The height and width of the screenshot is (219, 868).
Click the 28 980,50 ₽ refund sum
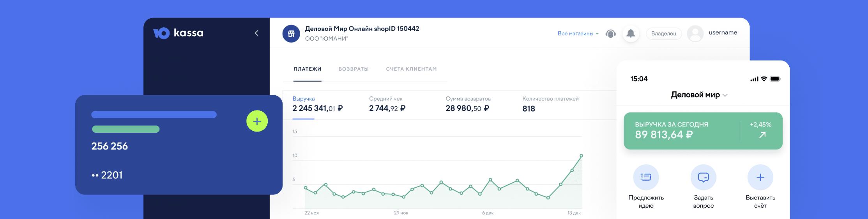click(467, 109)
